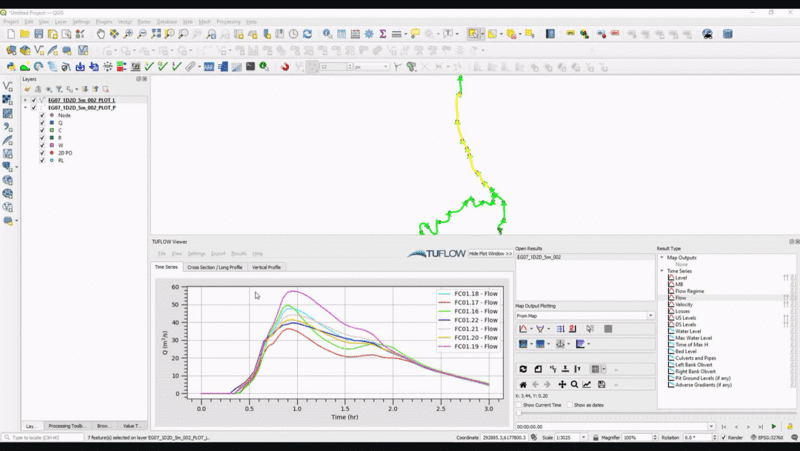Click the time slider track
Screen dimensions: 800x451
point(650,413)
